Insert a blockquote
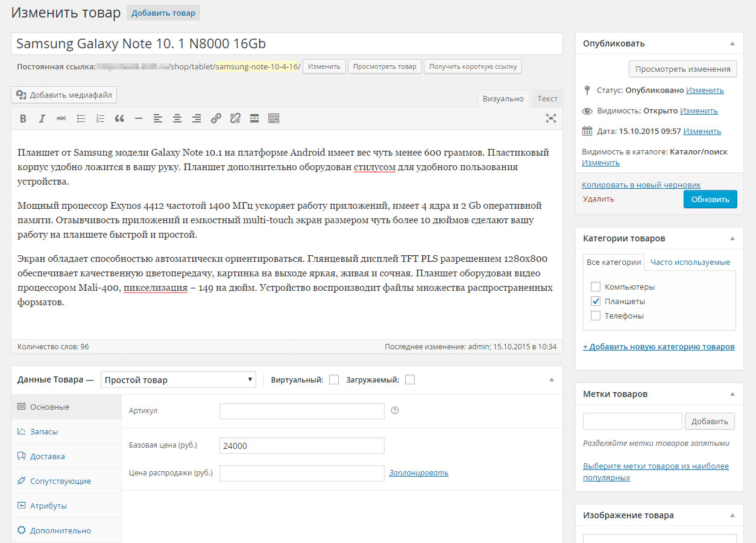Image resolution: width=756 pixels, height=543 pixels. 119,118
